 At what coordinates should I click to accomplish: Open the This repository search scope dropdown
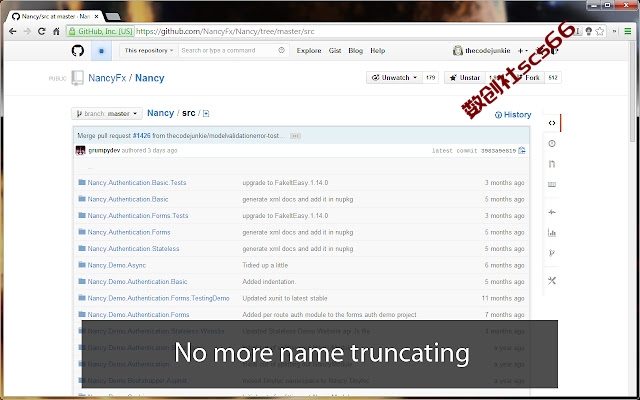pos(149,51)
